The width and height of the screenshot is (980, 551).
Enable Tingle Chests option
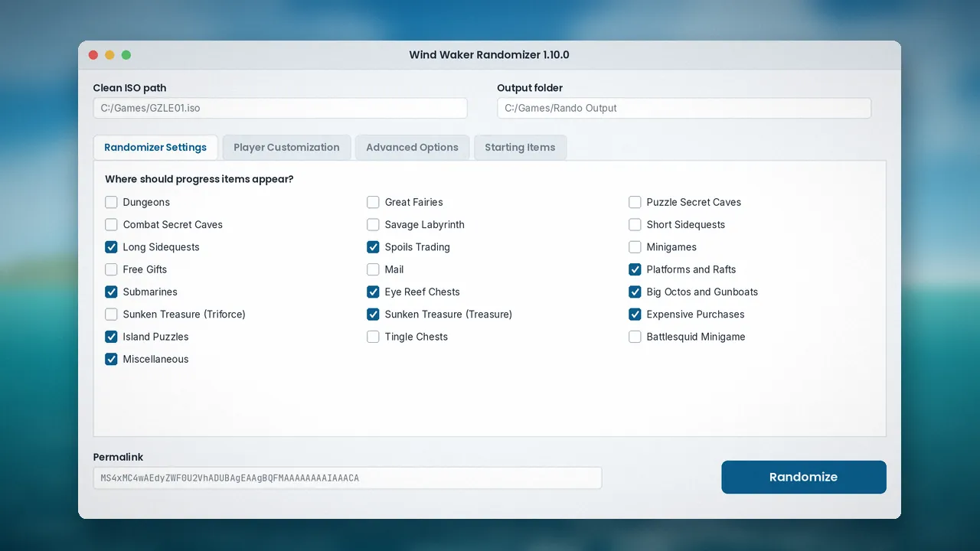[373, 337]
